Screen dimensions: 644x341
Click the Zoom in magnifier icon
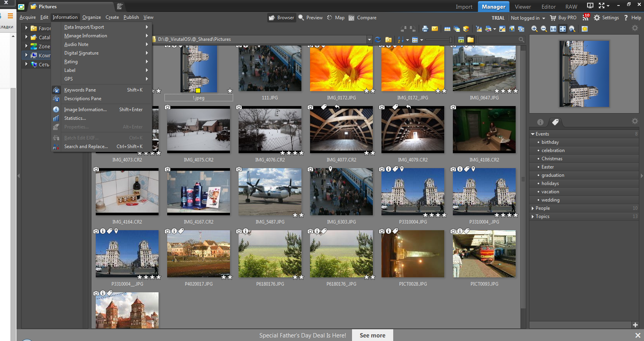click(x=534, y=29)
